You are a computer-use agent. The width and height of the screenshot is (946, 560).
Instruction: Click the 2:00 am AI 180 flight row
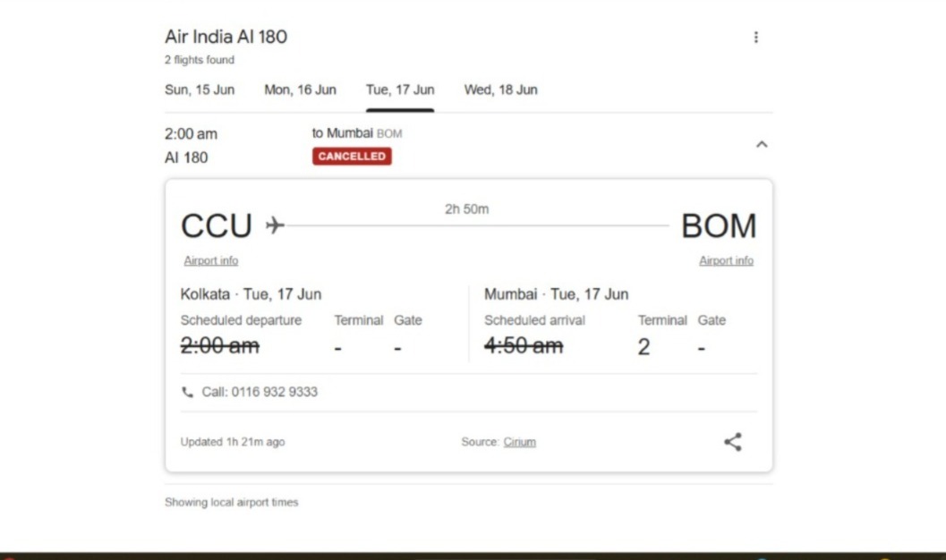[x=191, y=145]
